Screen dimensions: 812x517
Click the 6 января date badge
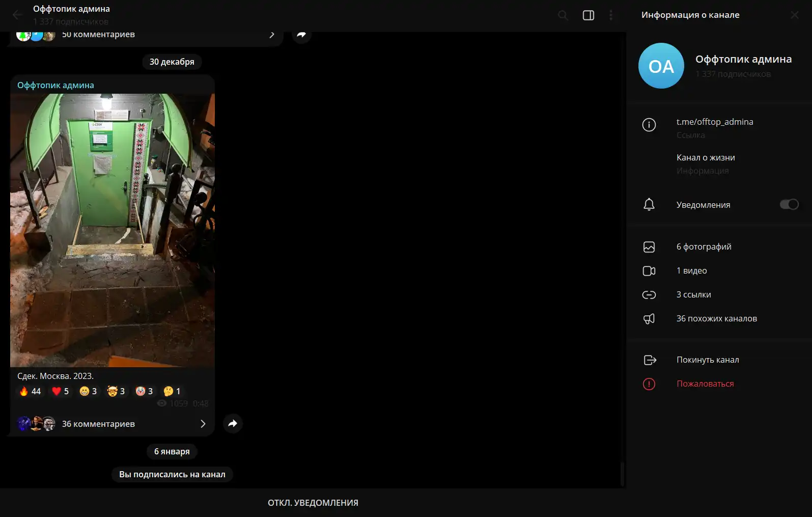click(172, 451)
